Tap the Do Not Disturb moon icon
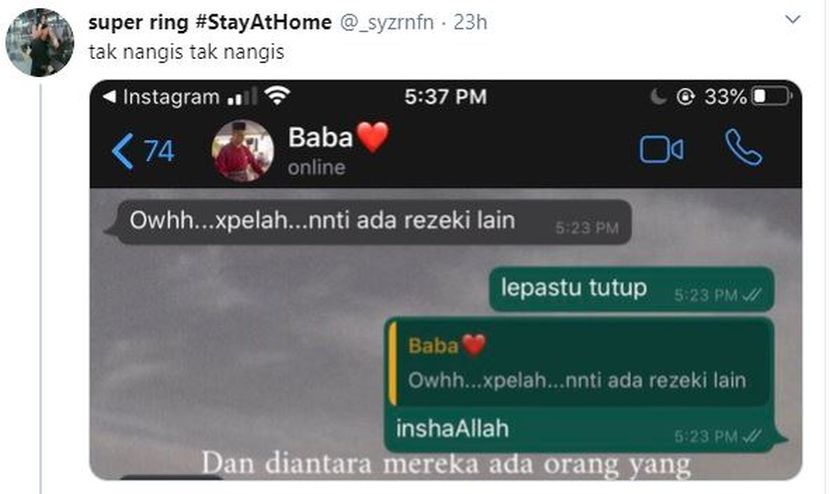The height and width of the screenshot is (494, 830). [657, 97]
